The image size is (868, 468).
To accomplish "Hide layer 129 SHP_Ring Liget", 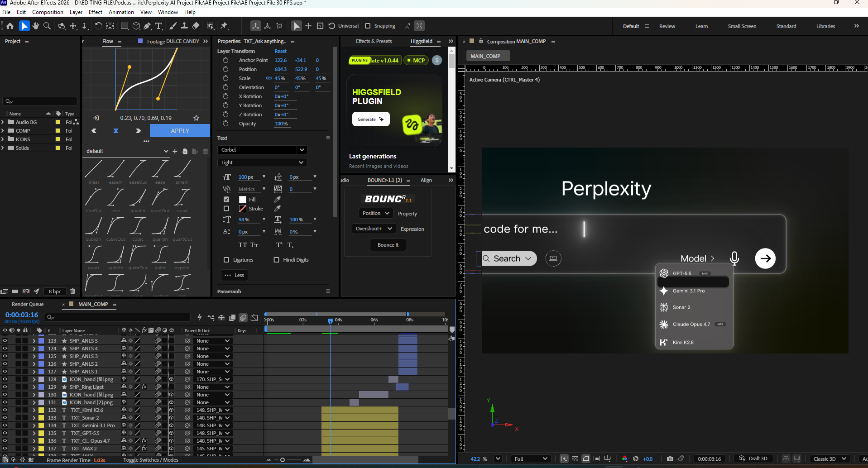I will pyautogui.click(x=5, y=387).
